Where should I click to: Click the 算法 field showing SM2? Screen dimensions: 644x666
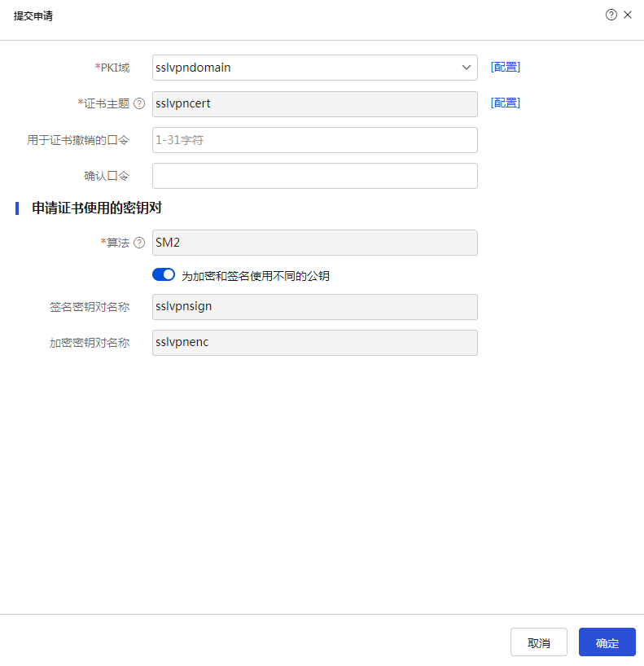(314, 243)
